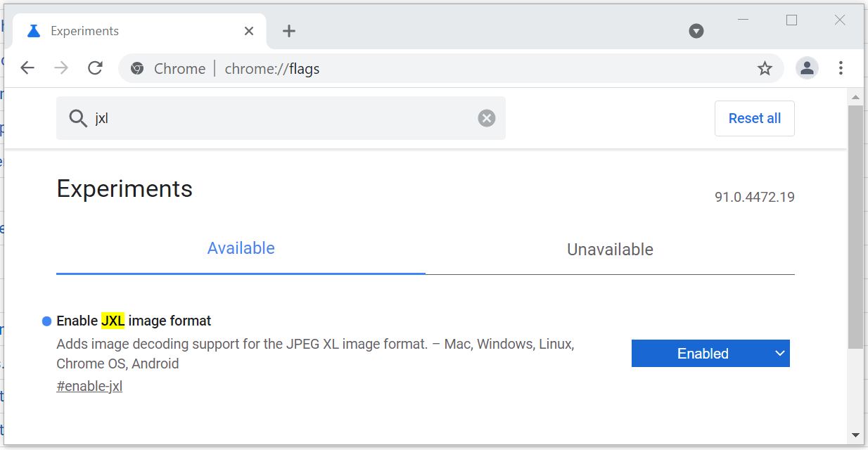Click the blue dot beside Enable JXL image format

coord(47,321)
